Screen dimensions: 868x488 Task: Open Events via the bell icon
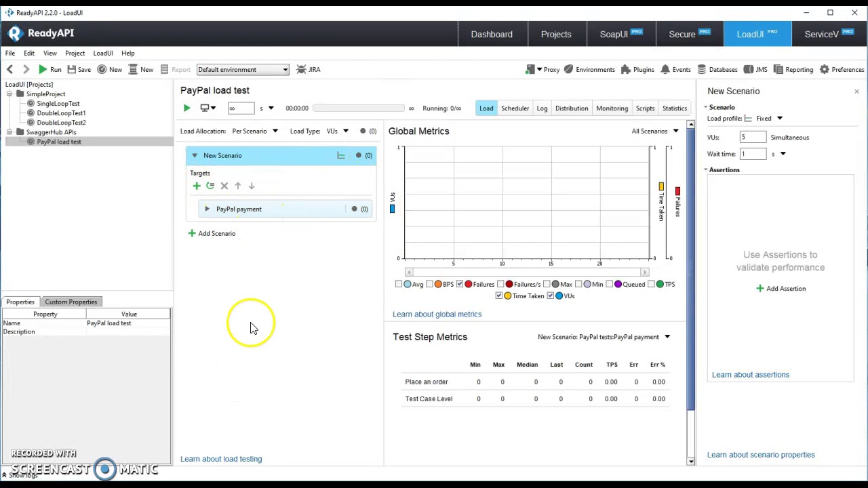pos(665,69)
